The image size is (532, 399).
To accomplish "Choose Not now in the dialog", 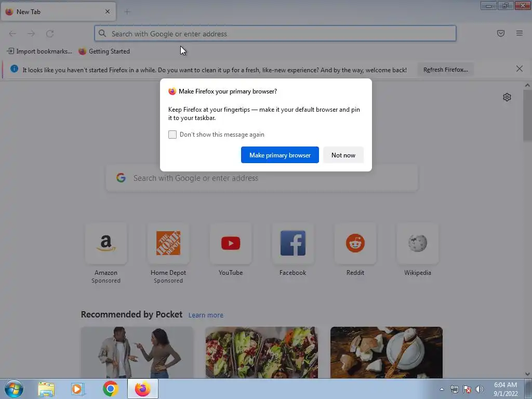I will 343,155.
